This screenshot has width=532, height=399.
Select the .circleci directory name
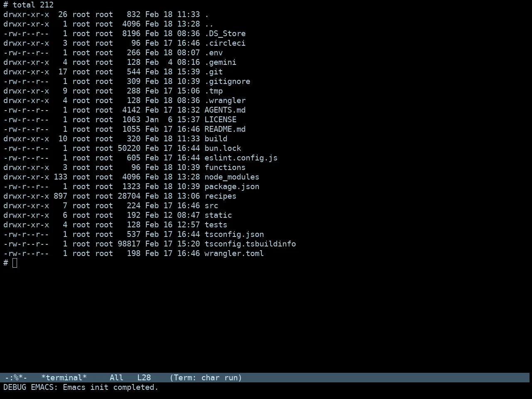pyautogui.click(x=225, y=43)
